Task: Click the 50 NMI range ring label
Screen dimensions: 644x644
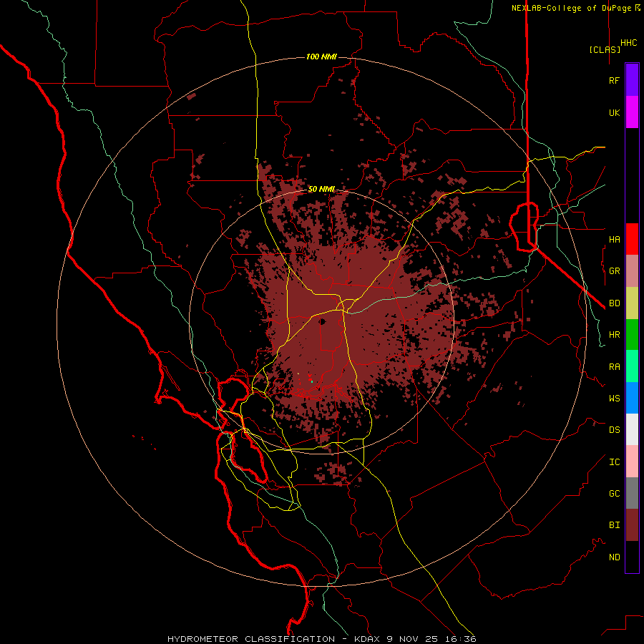Action: coord(321,189)
